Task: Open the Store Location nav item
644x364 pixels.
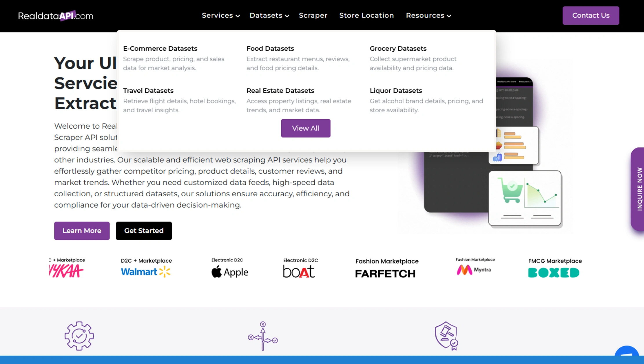Action: click(x=366, y=16)
